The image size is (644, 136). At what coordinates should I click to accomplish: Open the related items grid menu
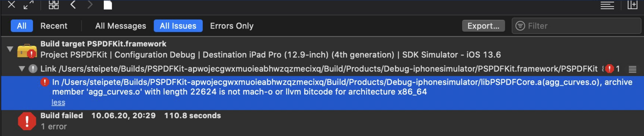pyautogui.click(x=54, y=5)
